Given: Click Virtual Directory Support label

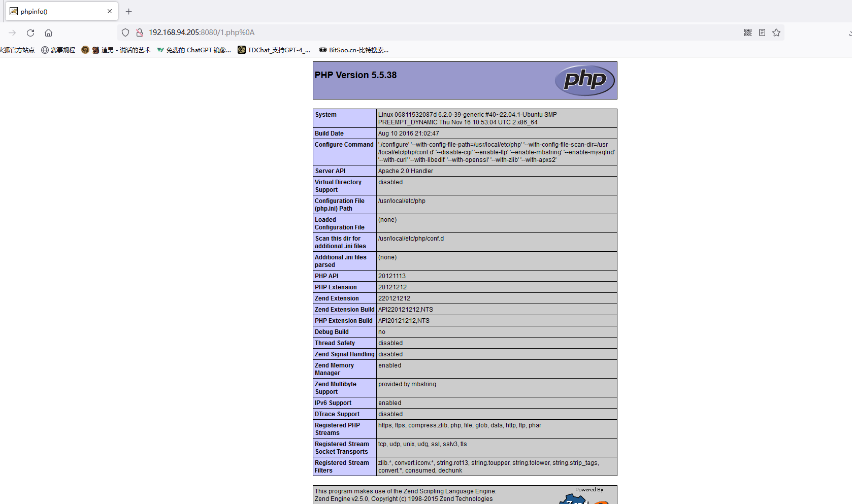Looking at the screenshot, I should click(x=338, y=186).
